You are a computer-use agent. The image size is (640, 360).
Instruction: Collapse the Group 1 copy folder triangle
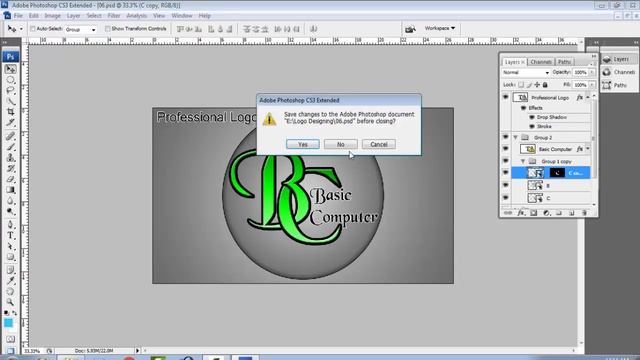point(523,161)
